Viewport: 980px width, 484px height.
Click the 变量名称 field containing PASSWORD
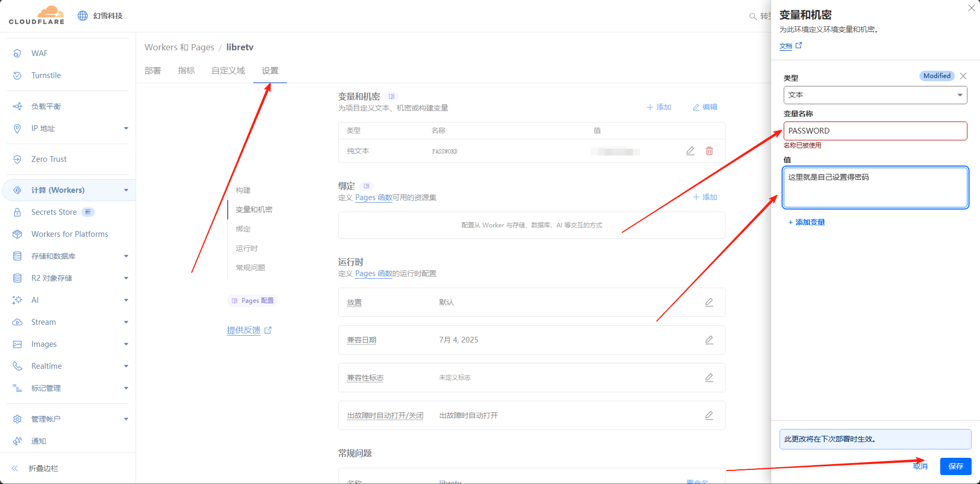875,131
